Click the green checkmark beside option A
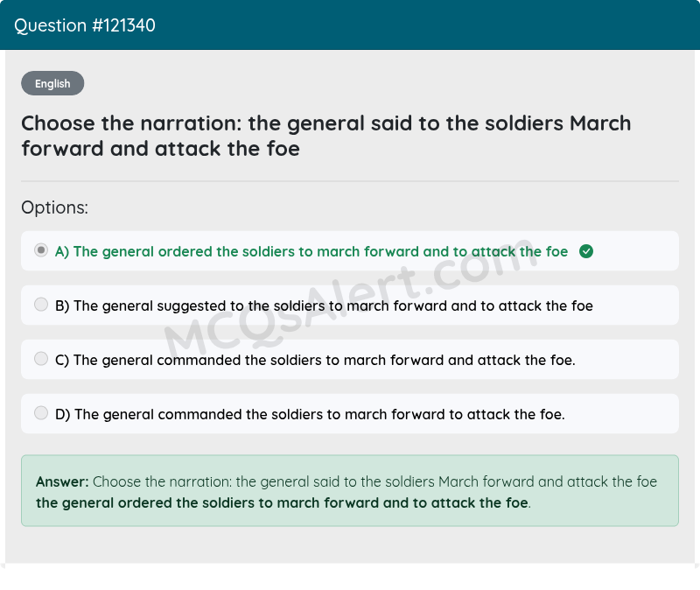The image size is (700, 590). (586, 251)
